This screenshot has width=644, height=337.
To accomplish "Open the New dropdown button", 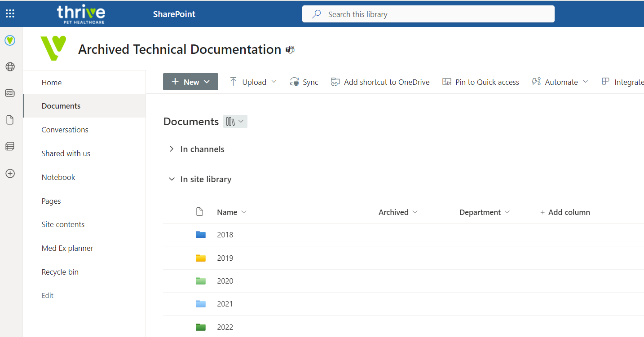I will [x=190, y=82].
